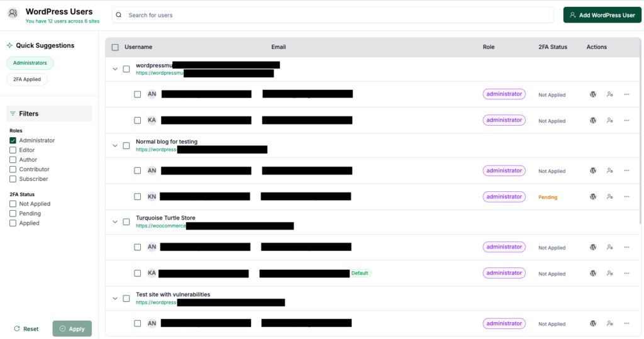
Task: Click user switch icon in the Default KA row
Action: point(610,273)
